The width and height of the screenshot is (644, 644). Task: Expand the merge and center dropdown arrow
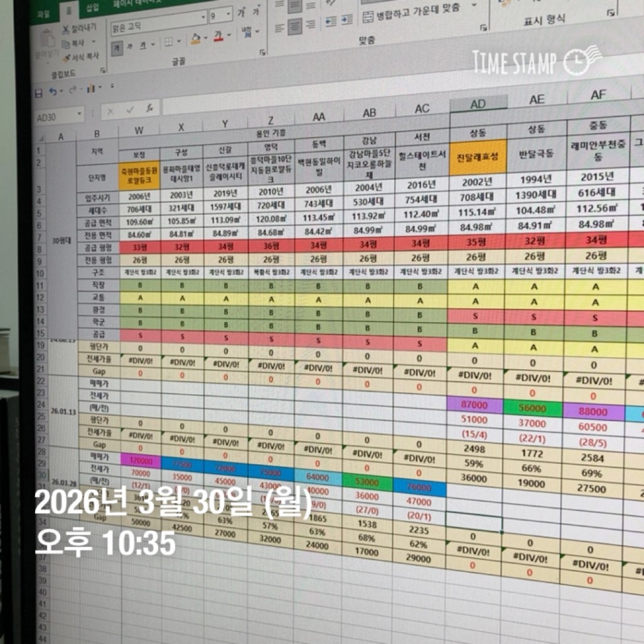[x=474, y=6]
